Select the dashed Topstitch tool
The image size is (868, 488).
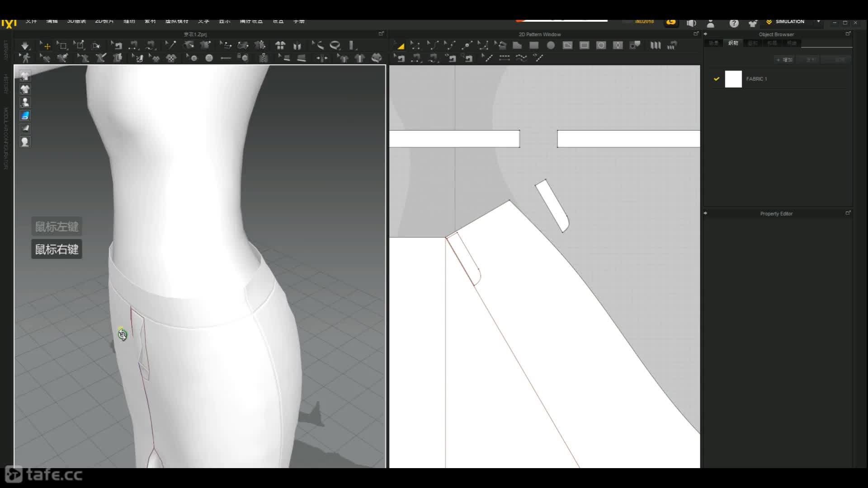pos(505,58)
